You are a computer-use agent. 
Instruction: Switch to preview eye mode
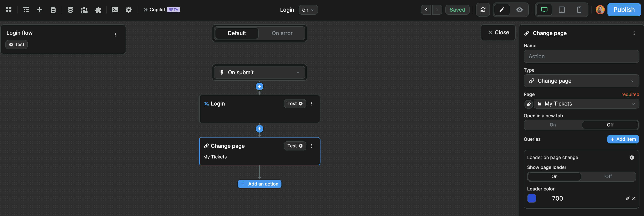[x=519, y=10]
